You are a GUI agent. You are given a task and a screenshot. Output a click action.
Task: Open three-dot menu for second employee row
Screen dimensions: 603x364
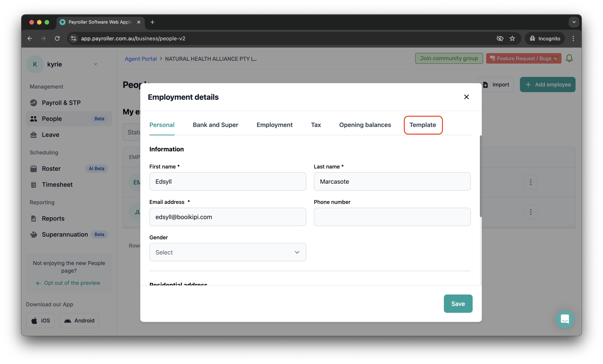pos(530,212)
